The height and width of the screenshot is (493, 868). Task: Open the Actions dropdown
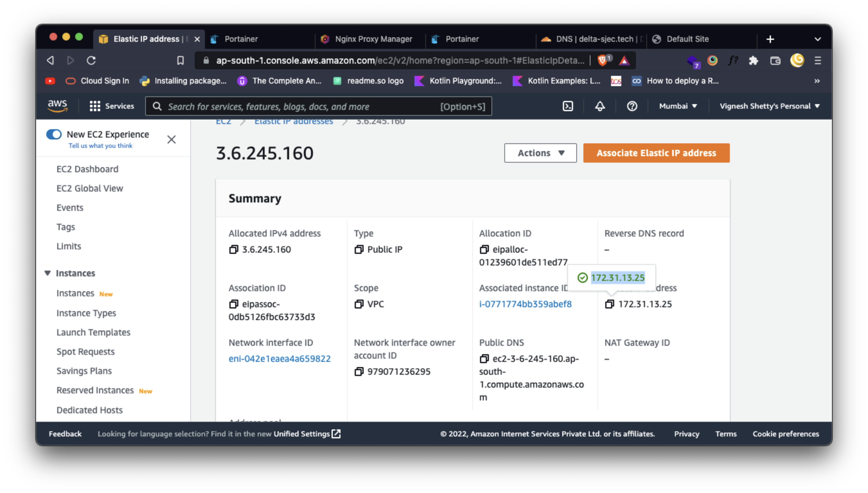point(540,153)
